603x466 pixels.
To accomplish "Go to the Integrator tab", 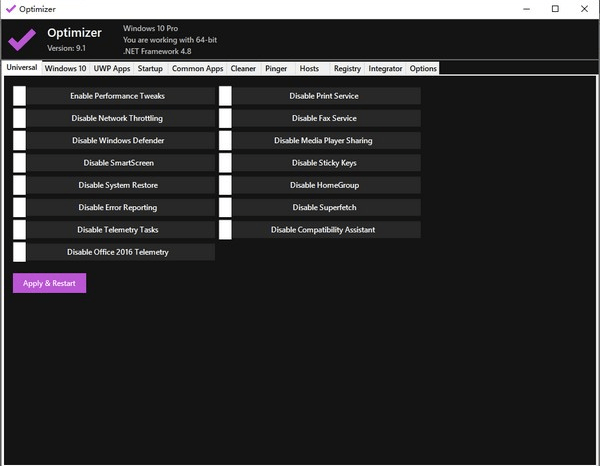I will 385,68.
